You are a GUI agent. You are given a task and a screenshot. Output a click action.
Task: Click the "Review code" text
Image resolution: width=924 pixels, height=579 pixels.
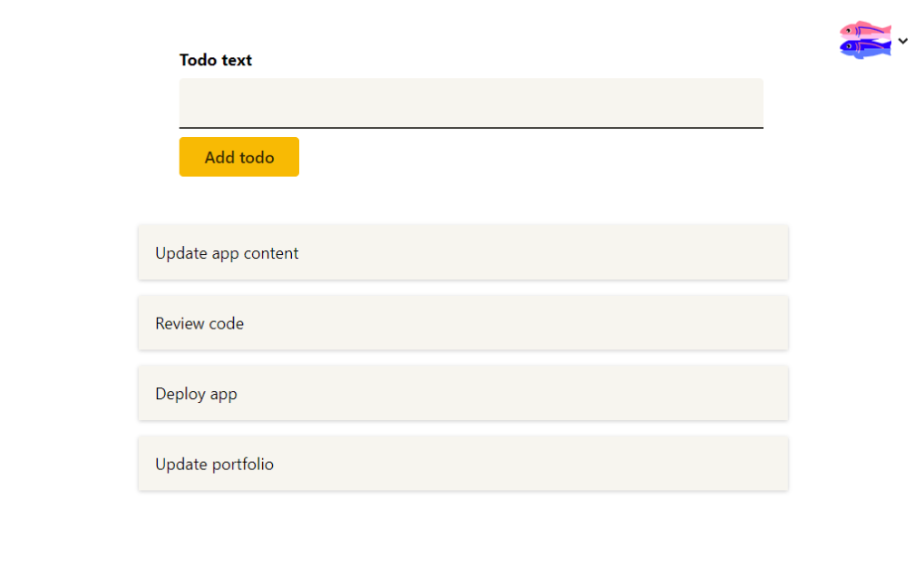coord(199,323)
